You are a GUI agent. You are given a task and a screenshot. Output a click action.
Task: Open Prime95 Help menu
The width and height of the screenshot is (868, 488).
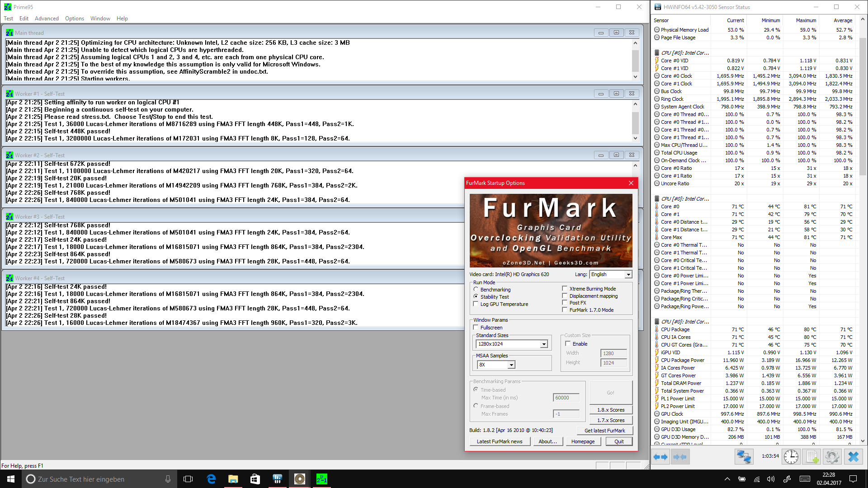122,19
